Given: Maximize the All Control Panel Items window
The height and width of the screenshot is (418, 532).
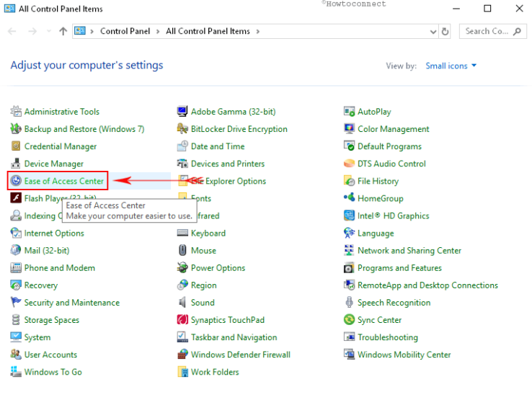Looking at the screenshot, I should (x=487, y=9).
